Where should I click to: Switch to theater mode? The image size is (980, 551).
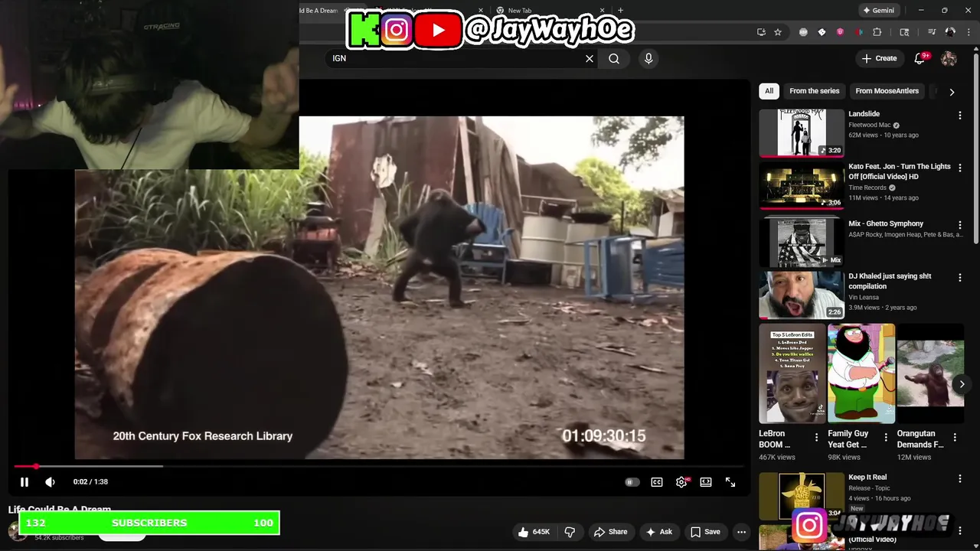click(706, 482)
